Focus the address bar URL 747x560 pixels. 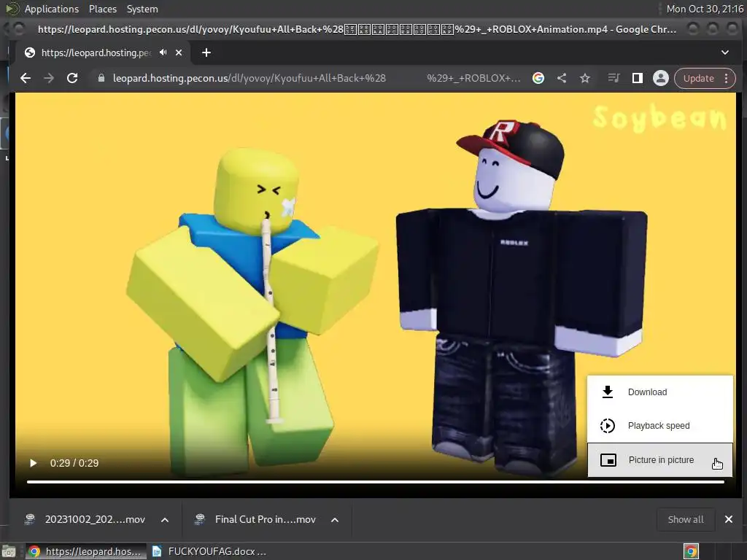316,78
